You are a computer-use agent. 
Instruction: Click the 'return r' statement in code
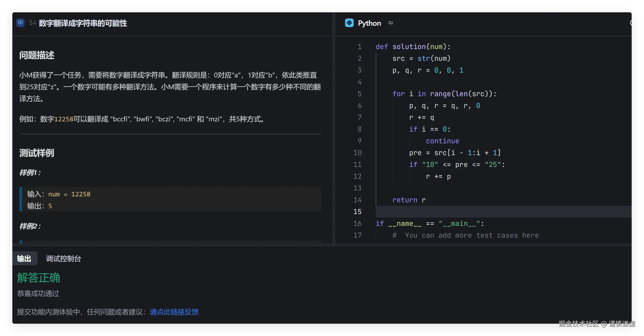[x=409, y=200]
